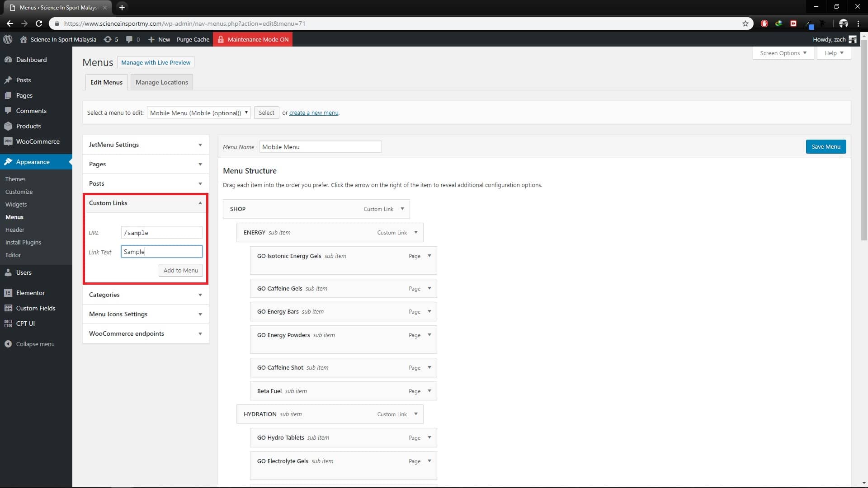Screen dimensions: 868x488
Task: Expand the Beta Fuel item arrow
Action: point(429,391)
